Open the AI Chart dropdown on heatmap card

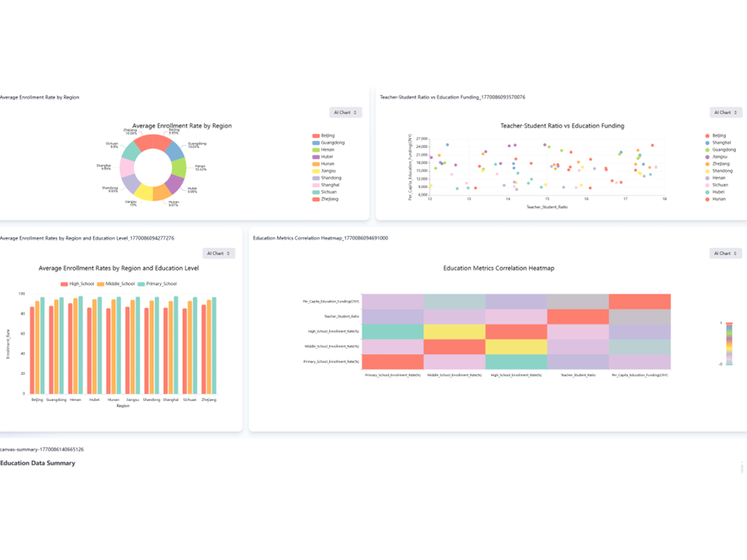[x=725, y=253]
